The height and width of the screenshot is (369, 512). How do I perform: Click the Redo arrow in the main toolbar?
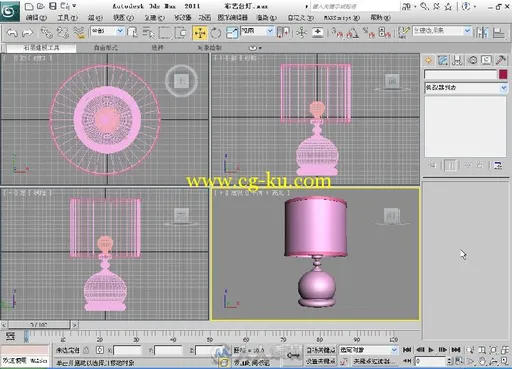click(x=27, y=32)
